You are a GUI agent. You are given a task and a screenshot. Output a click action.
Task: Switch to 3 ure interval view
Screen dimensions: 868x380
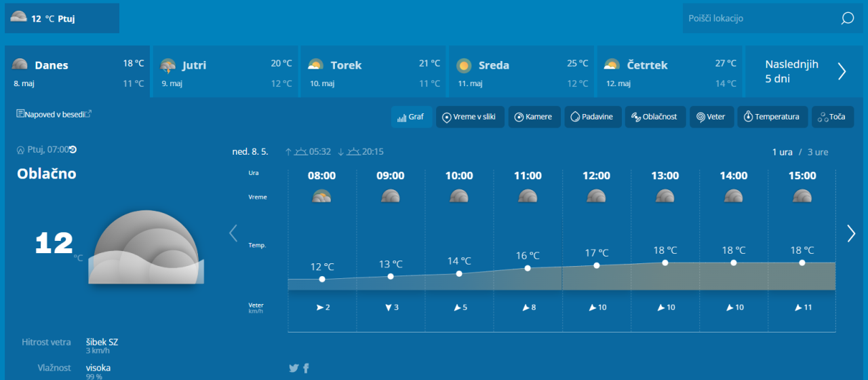[818, 152]
